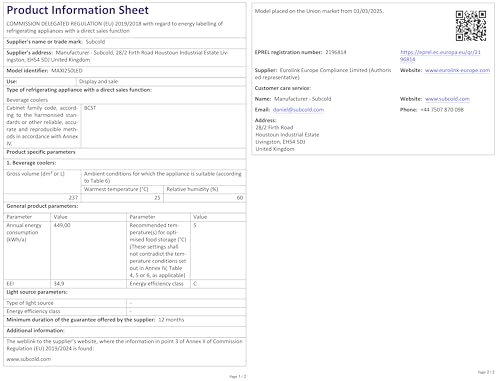The height and width of the screenshot is (381, 500).
Task: Click the QR code image
Action: pyautogui.click(x=471, y=26)
